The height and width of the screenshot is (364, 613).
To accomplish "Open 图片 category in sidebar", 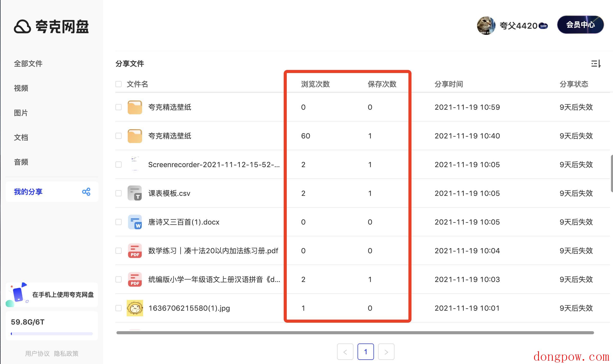I will [x=21, y=113].
